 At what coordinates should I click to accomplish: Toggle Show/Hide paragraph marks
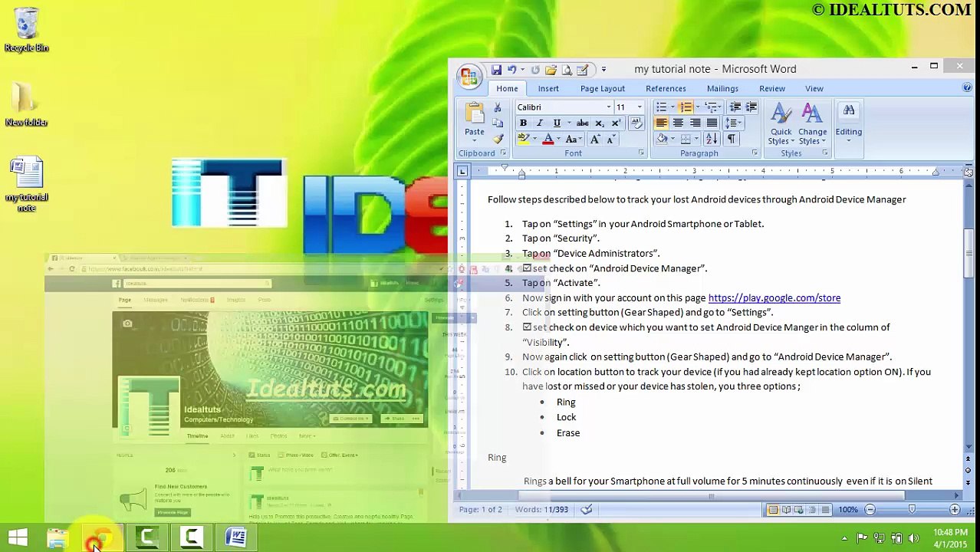[731, 139]
